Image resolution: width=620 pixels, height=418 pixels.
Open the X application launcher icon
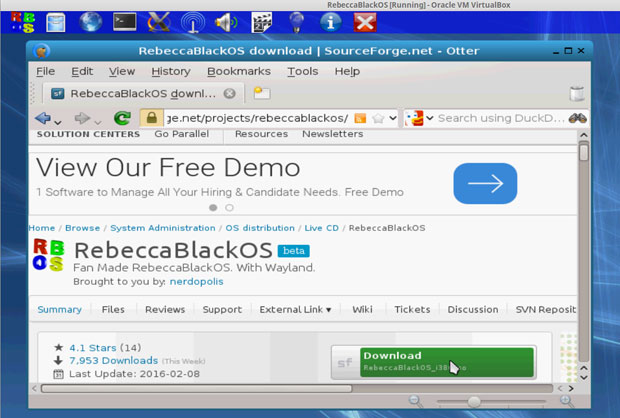tap(159, 22)
